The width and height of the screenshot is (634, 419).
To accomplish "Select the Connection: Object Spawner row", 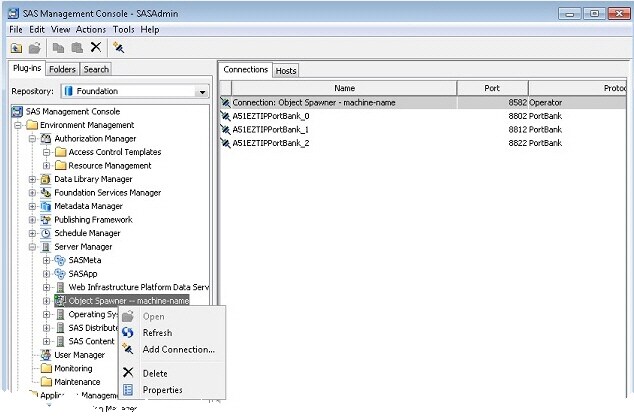I will tap(423, 103).
